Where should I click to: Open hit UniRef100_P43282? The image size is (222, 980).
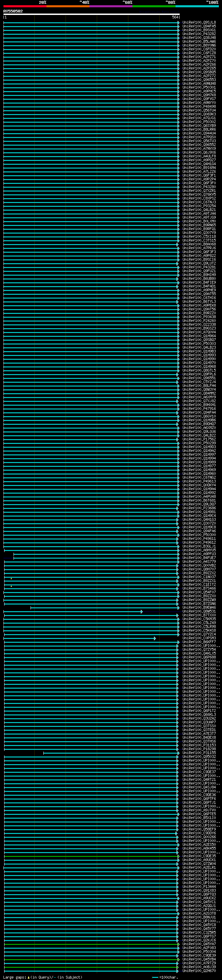[x=199, y=34]
